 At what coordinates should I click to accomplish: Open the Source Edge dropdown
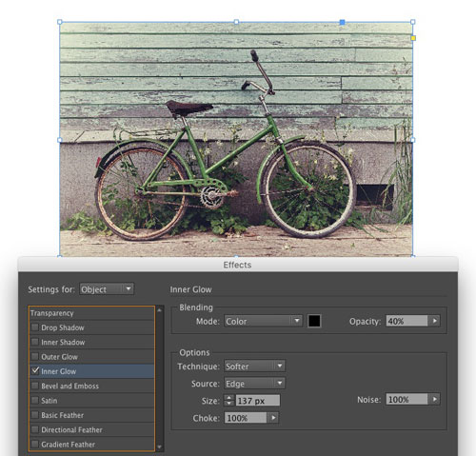(254, 384)
